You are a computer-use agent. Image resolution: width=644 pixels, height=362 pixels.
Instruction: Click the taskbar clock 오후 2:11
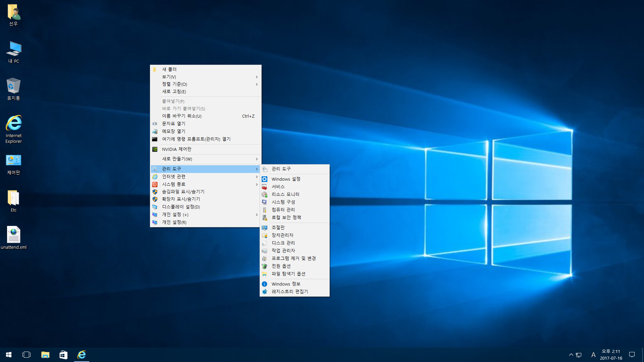pyautogui.click(x=611, y=355)
